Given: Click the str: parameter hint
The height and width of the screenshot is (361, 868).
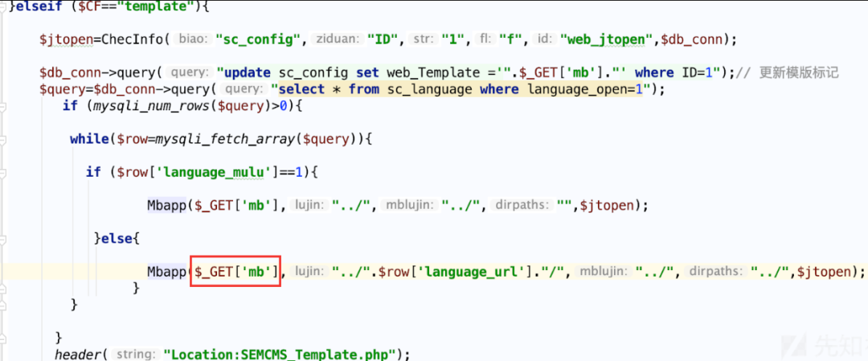Looking at the screenshot, I should pos(423,39).
